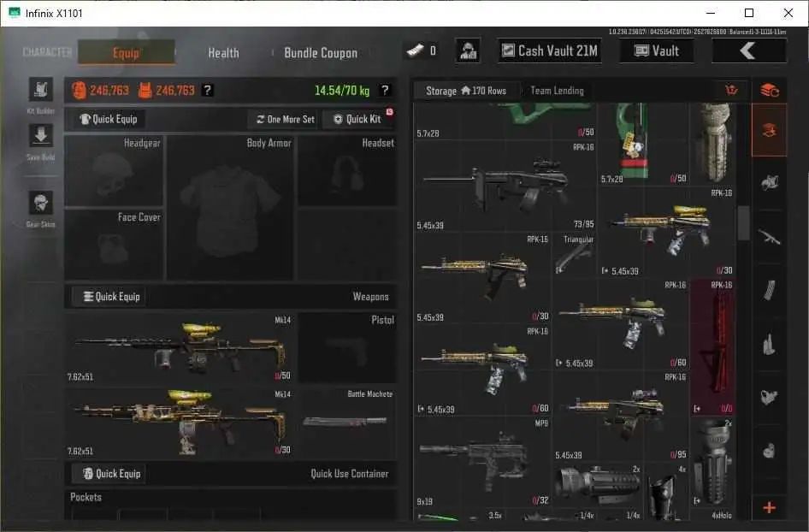Click the orange plus icon in storage sidebar
Screen dimensions: 809x532
click(x=770, y=508)
